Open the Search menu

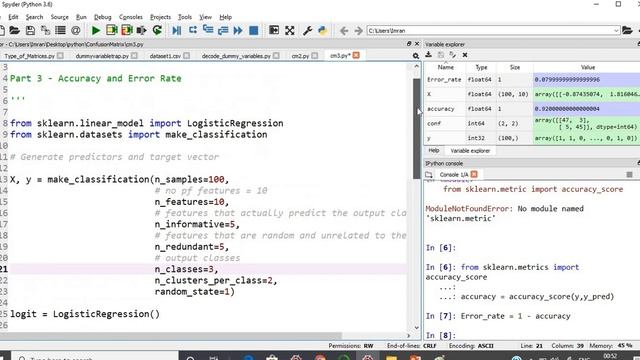coord(34,17)
